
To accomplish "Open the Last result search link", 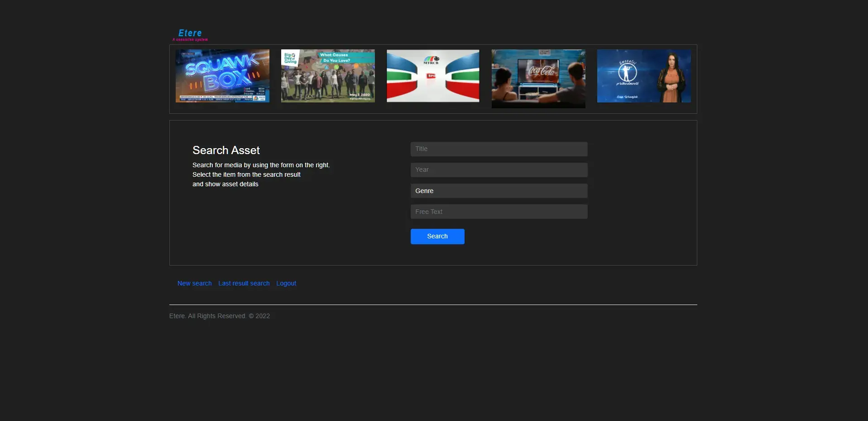I will click(x=244, y=283).
